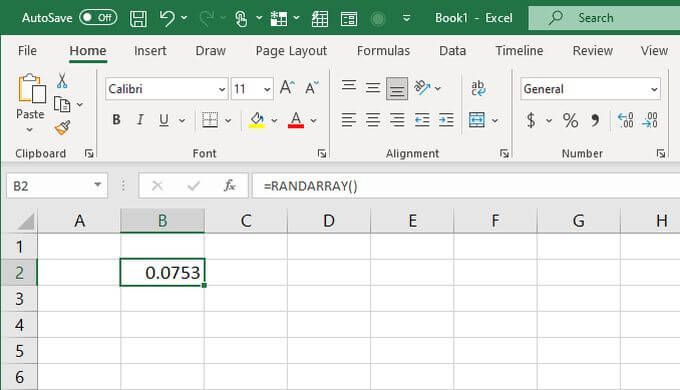Click the Wrap Text icon

[x=478, y=88]
